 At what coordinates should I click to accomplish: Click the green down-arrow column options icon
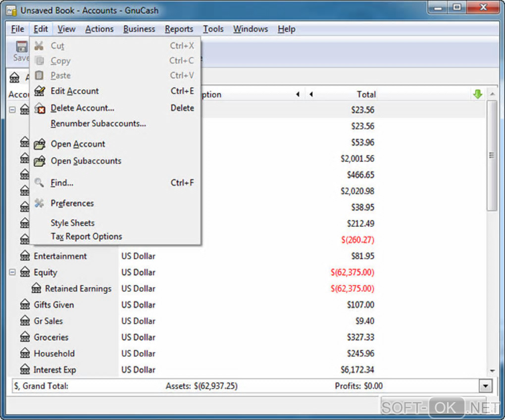478,95
